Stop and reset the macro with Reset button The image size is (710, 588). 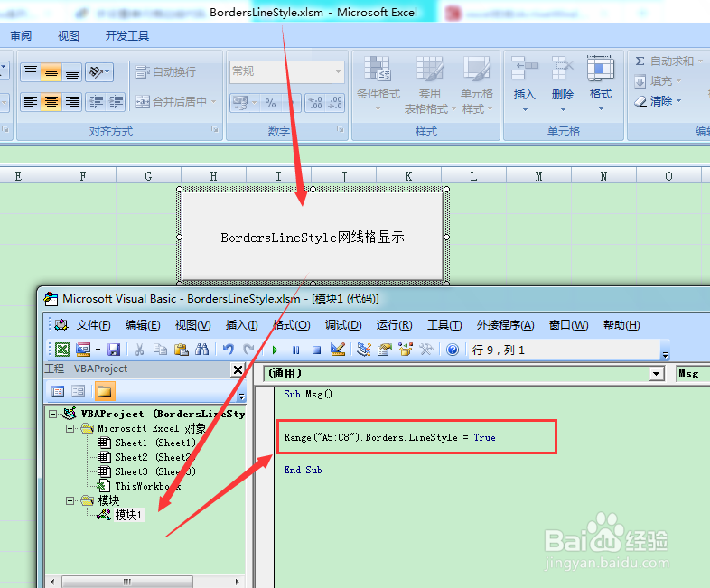pos(316,350)
